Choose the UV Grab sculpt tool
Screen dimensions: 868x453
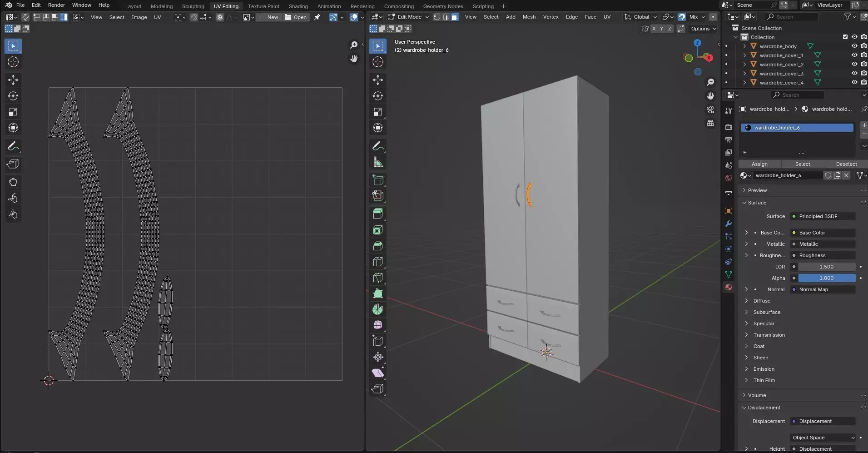[x=13, y=182]
